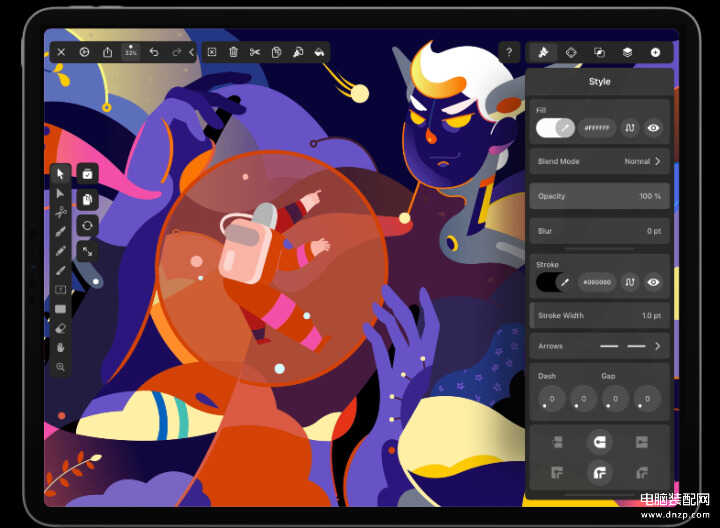Undo the last action
This screenshot has width=720, height=528.
pos(154,52)
